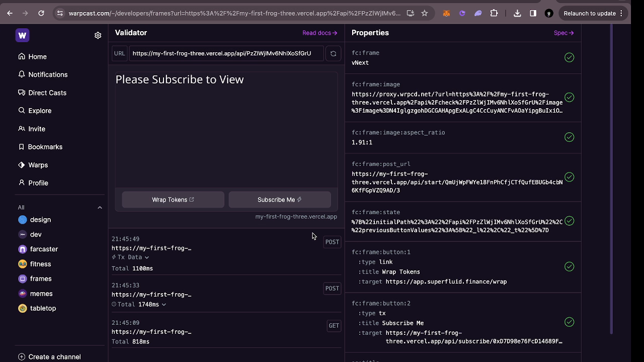Click the memes channel avatar
This screenshot has width=644, height=362.
22,294
